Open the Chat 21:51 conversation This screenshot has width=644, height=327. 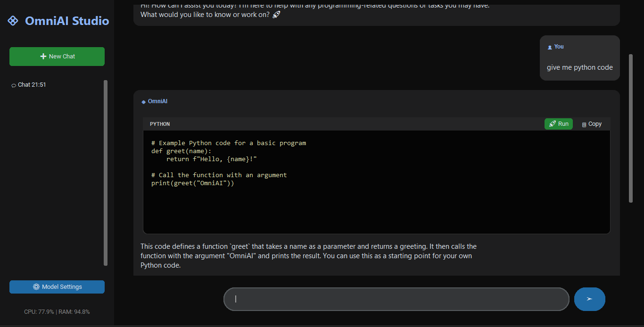click(x=32, y=85)
